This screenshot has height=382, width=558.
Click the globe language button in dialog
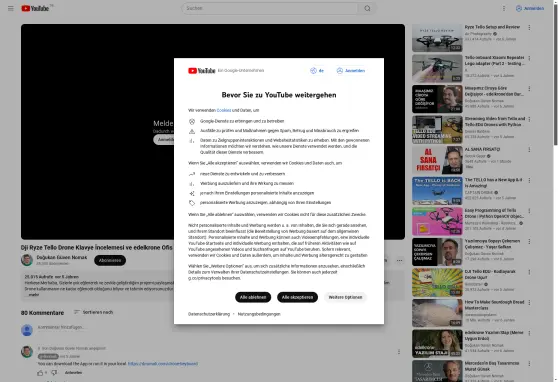[317, 70]
